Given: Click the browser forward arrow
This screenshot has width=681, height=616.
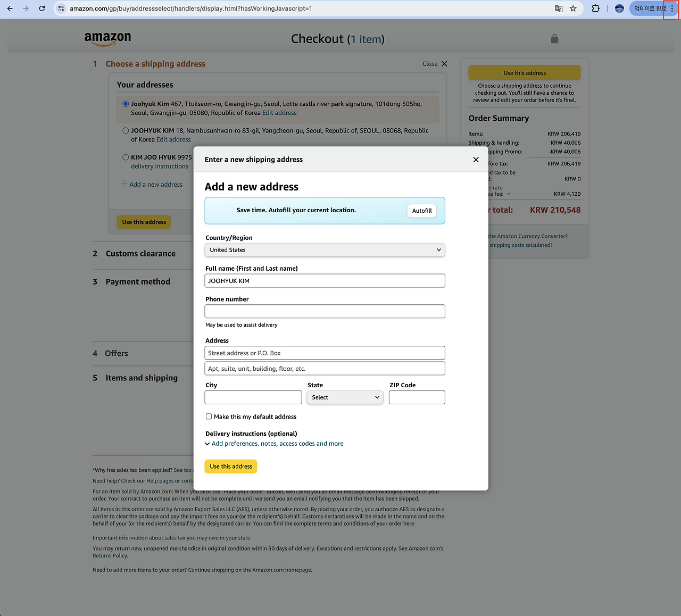Looking at the screenshot, I should pos(26,9).
